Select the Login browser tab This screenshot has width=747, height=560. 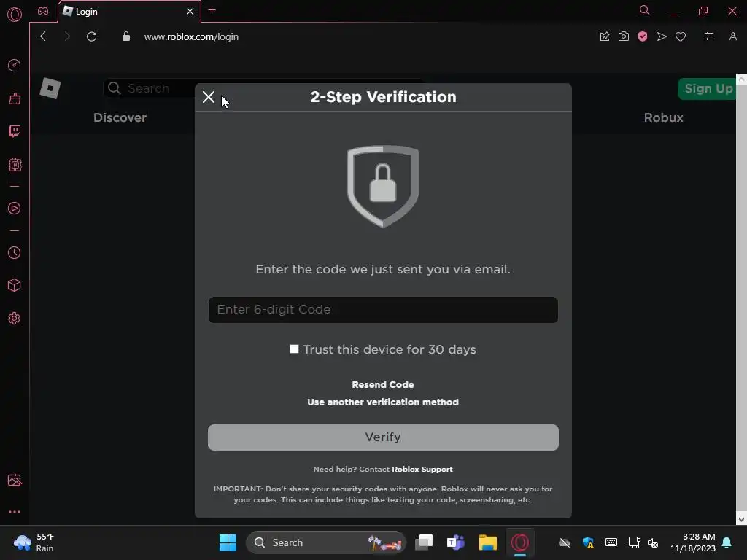pyautogui.click(x=128, y=12)
